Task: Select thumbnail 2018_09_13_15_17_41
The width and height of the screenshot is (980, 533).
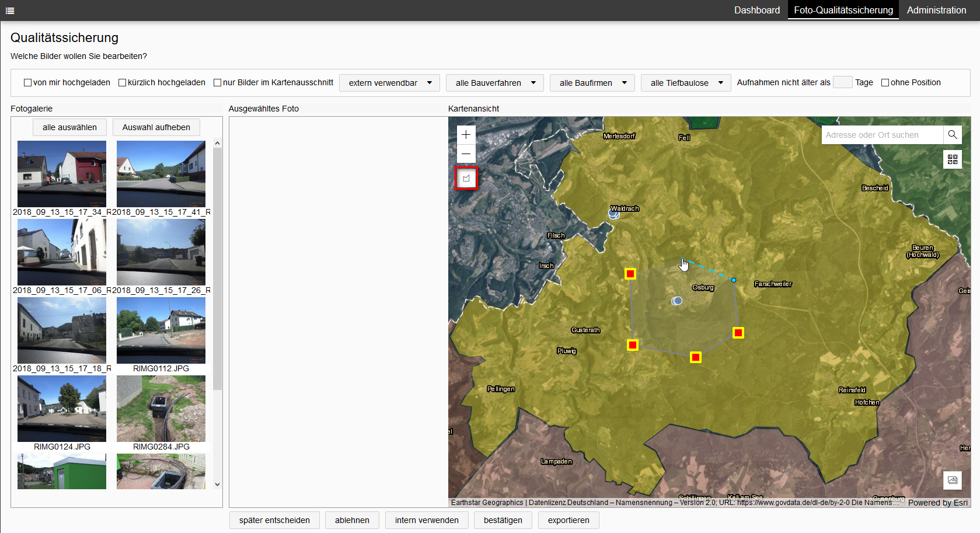Action: (x=161, y=174)
